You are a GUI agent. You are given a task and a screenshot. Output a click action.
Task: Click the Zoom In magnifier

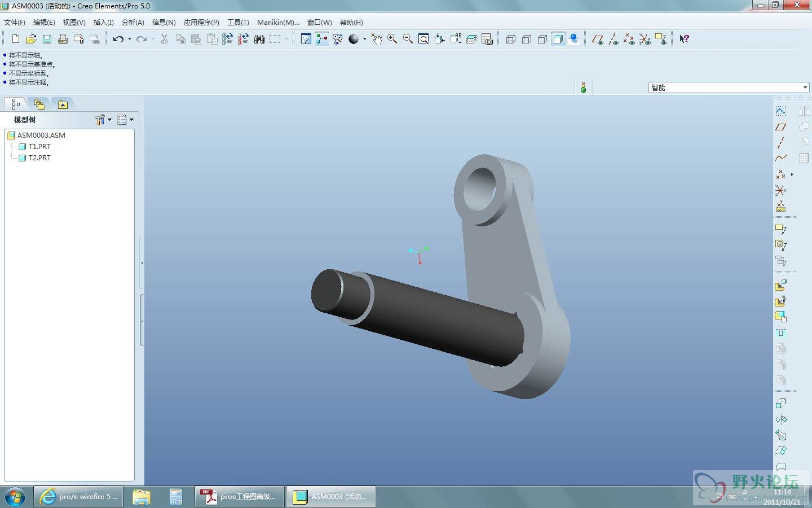[x=392, y=39]
